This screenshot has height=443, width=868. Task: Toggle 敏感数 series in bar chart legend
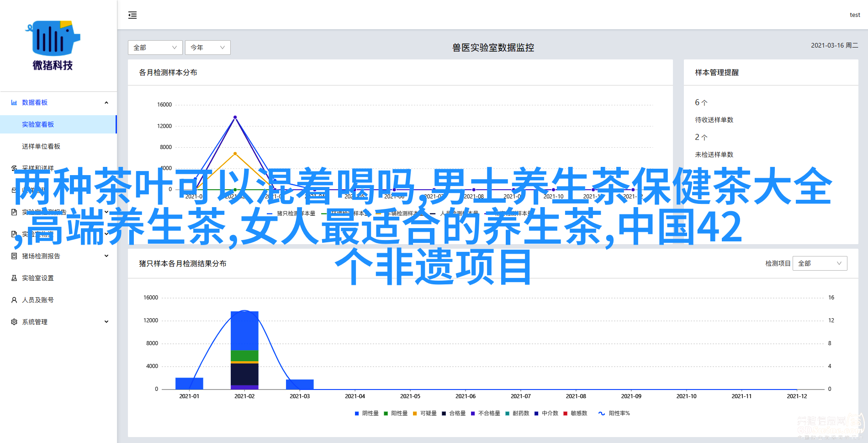(x=575, y=413)
